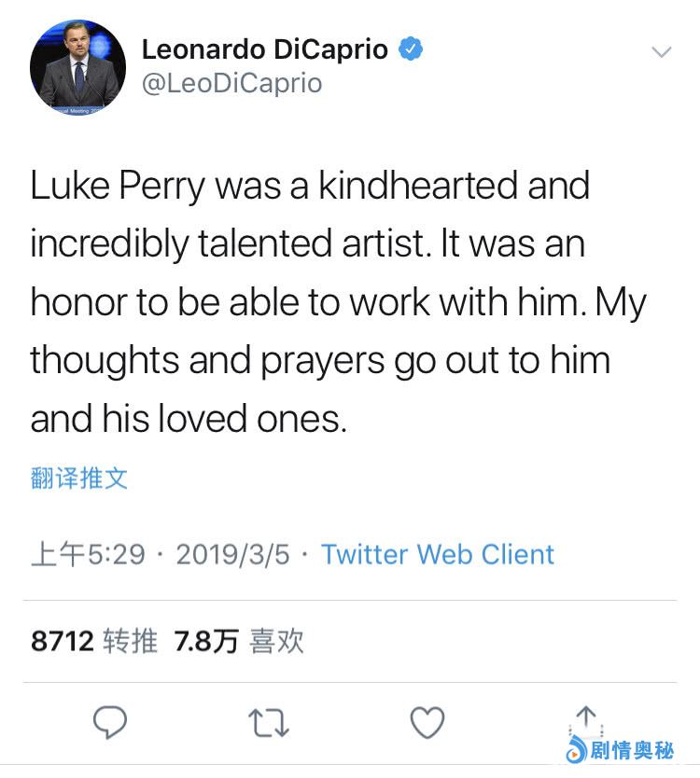Click the reply speech bubble icon

click(x=109, y=722)
